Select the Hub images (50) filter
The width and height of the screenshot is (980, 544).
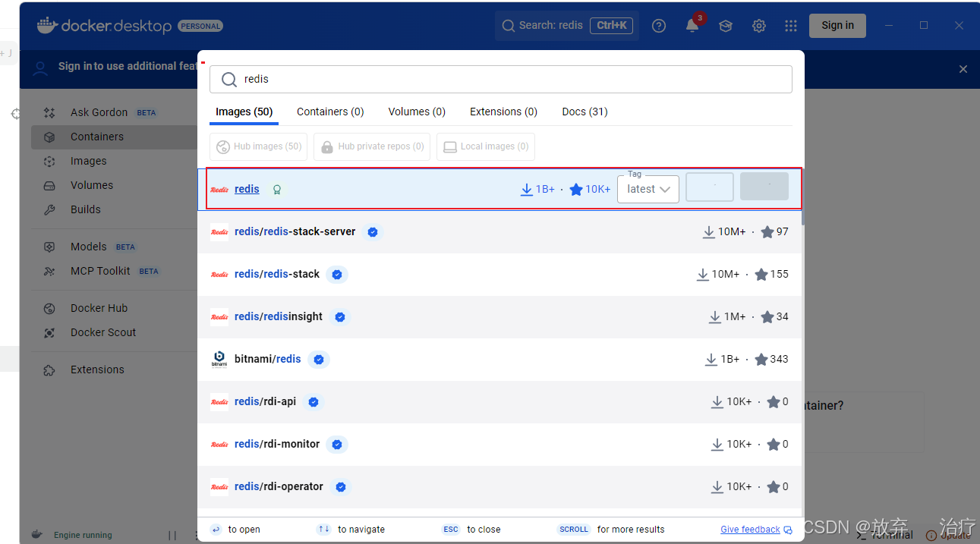258,146
